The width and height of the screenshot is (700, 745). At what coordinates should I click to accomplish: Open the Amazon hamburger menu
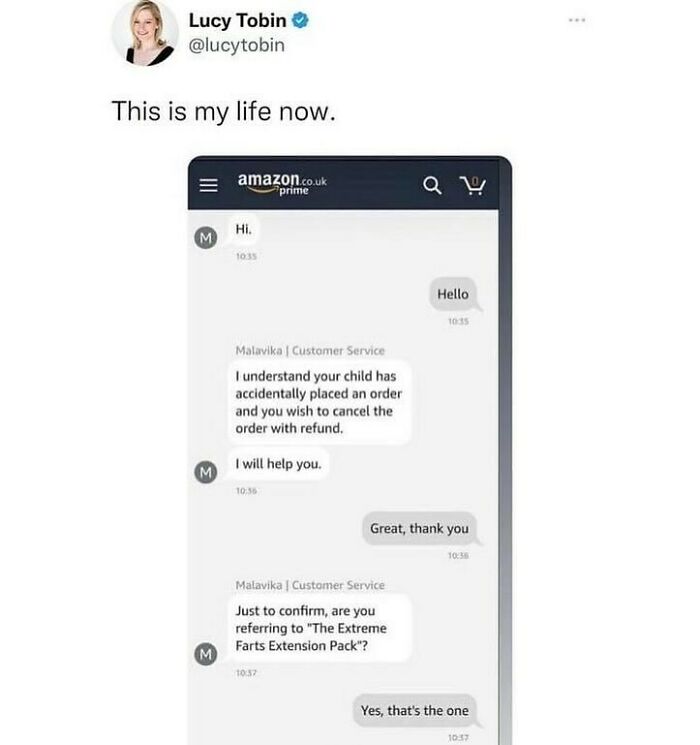209,185
